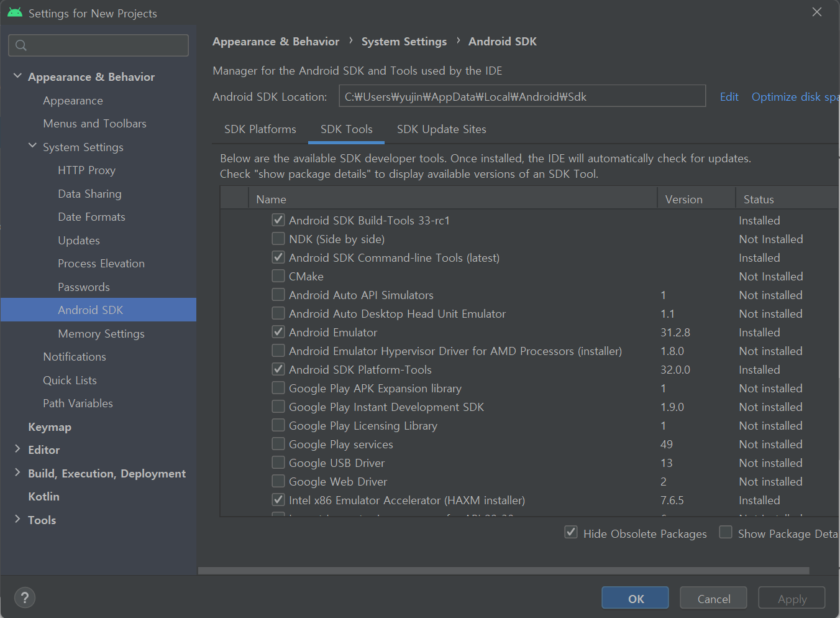Select Kotlin settings entry
Viewport: 840px width, 618px height.
click(43, 497)
